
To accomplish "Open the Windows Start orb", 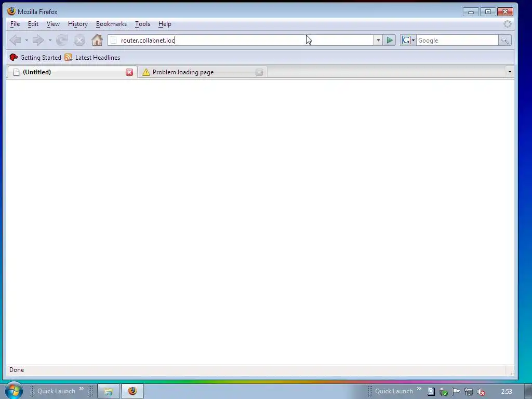I will coord(13,391).
